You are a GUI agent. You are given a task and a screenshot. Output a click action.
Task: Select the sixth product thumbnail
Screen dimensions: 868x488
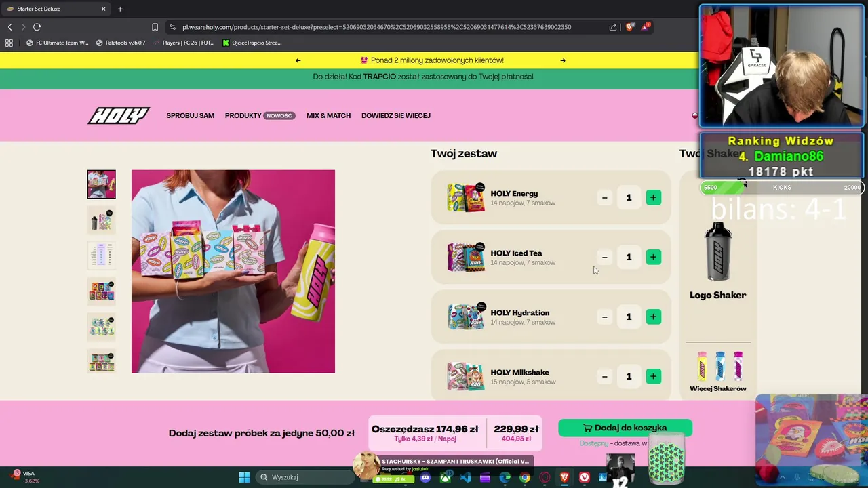[102, 361]
